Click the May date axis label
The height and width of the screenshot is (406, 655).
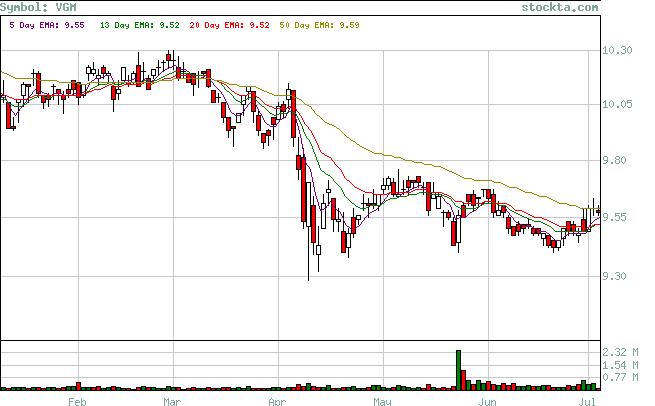click(x=382, y=401)
